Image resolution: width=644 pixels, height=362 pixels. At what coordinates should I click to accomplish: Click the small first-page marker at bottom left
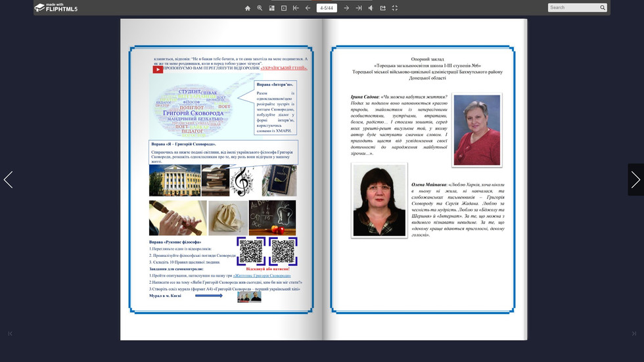coord(11,334)
